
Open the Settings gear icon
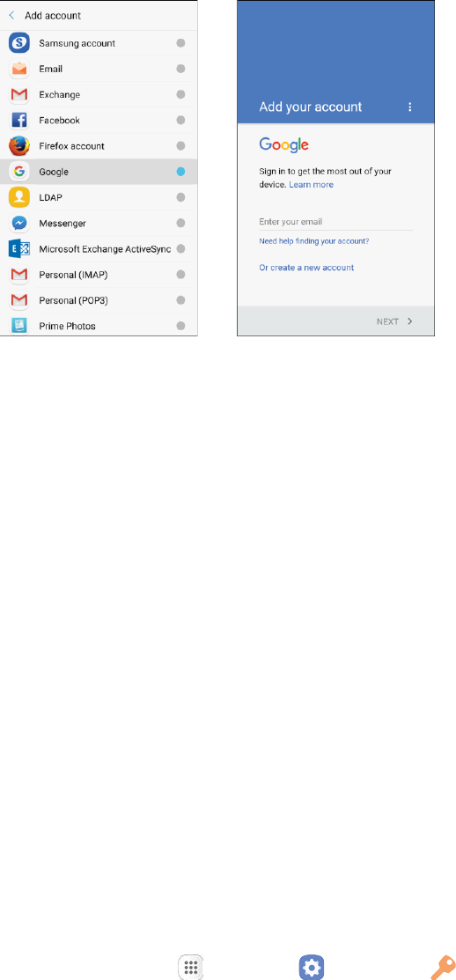tap(311, 966)
